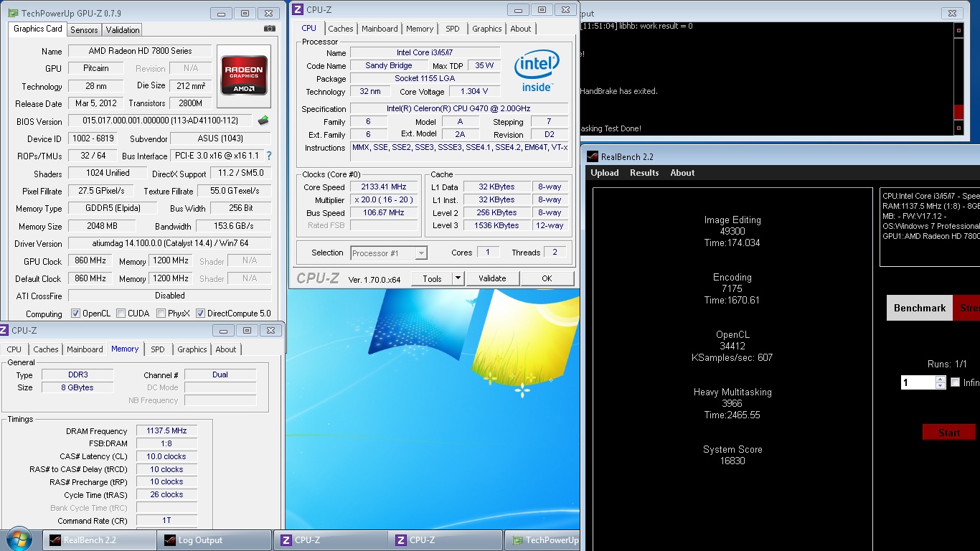Open the Upload menu in RealBench
The image size is (980, 551).
coord(605,173)
